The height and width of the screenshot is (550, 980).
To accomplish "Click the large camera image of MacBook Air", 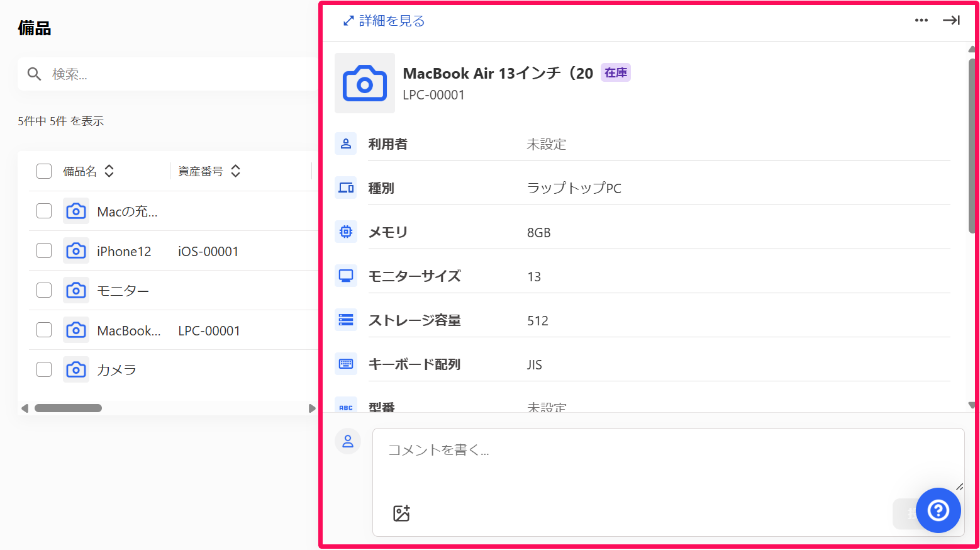I will [365, 83].
